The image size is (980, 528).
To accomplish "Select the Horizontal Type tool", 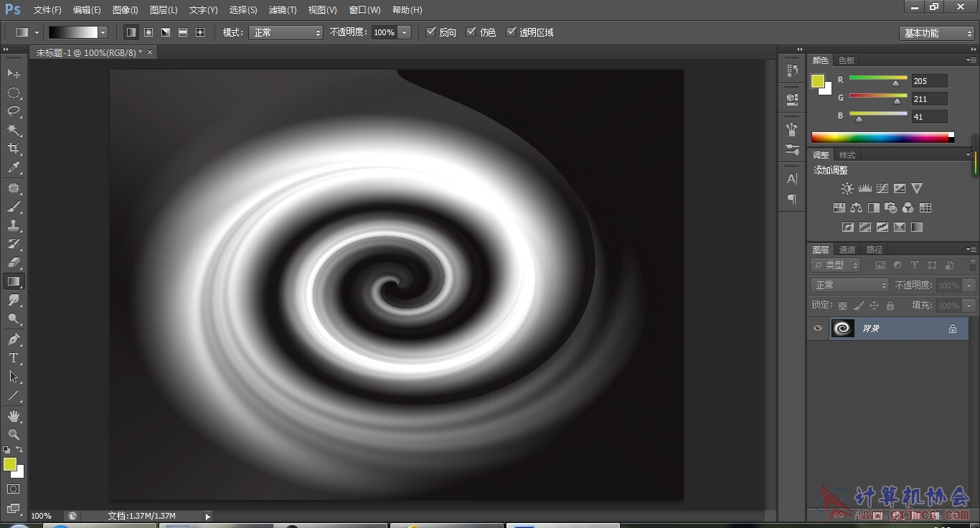I will pyautogui.click(x=14, y=358).
